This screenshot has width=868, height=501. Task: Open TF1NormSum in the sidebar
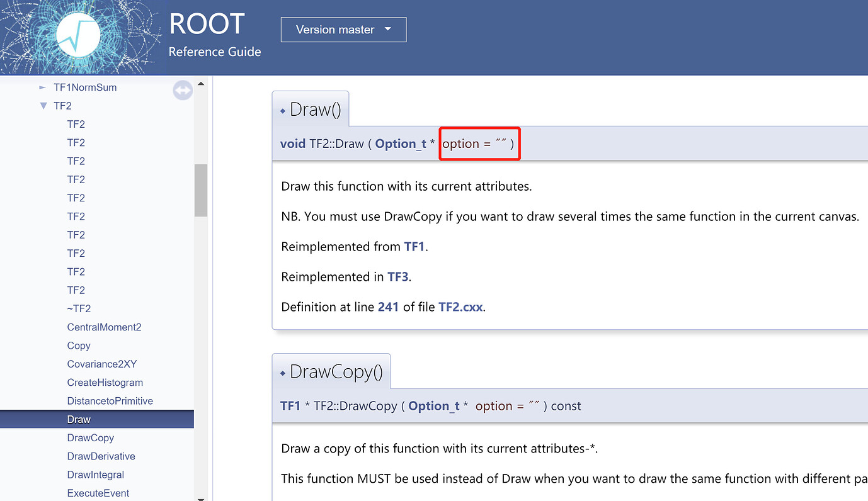85,87
